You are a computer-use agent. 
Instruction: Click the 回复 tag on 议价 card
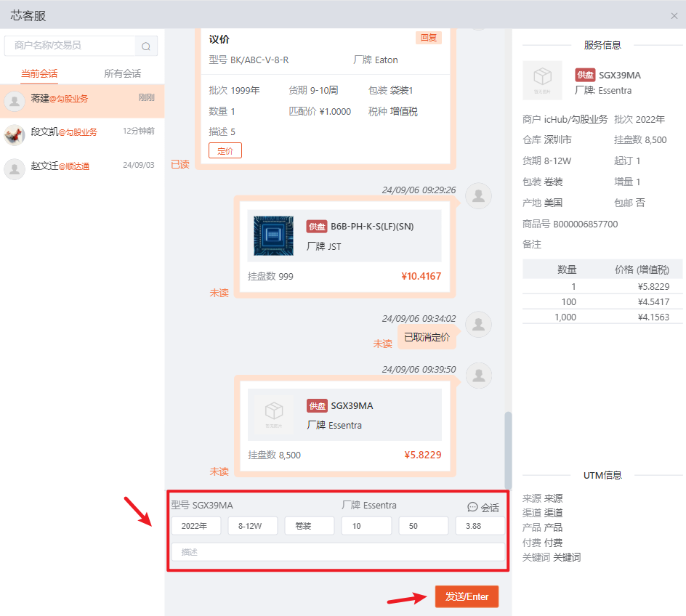429,38
